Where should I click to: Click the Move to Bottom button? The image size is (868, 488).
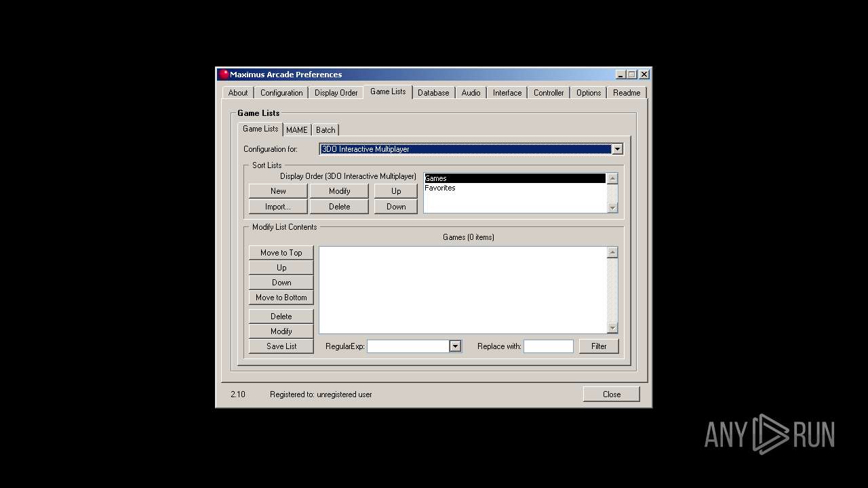click(281, 298)
